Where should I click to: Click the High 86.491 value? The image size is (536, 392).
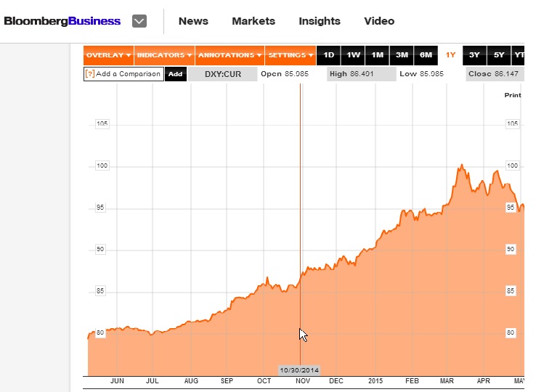pyautogui.click(x=352, y=74)
